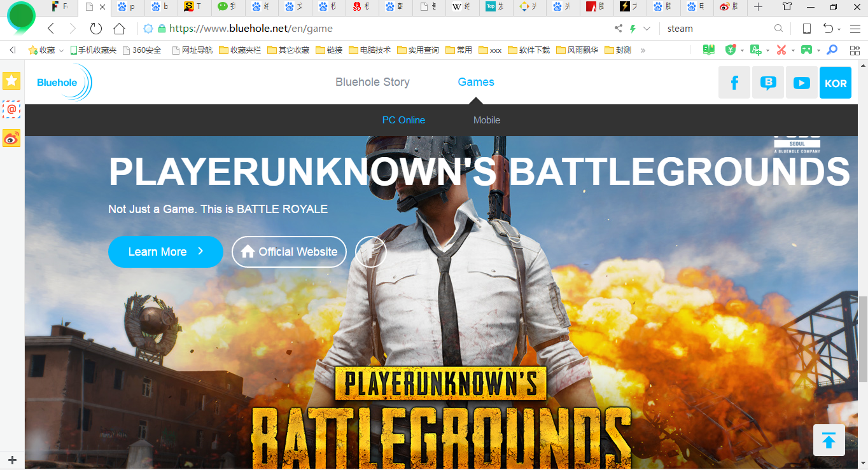Screen dimensions: 868x470
Task: Click the green browser avatar circle
Action: coord(21,17)
